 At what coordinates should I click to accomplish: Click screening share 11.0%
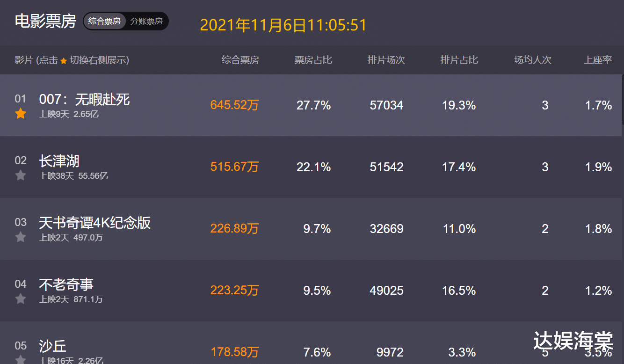459,229
